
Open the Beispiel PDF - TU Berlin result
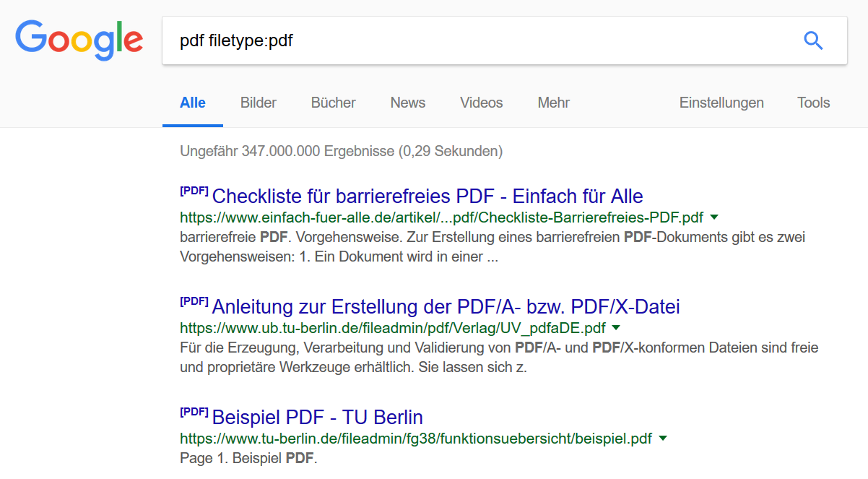point(317,417)
